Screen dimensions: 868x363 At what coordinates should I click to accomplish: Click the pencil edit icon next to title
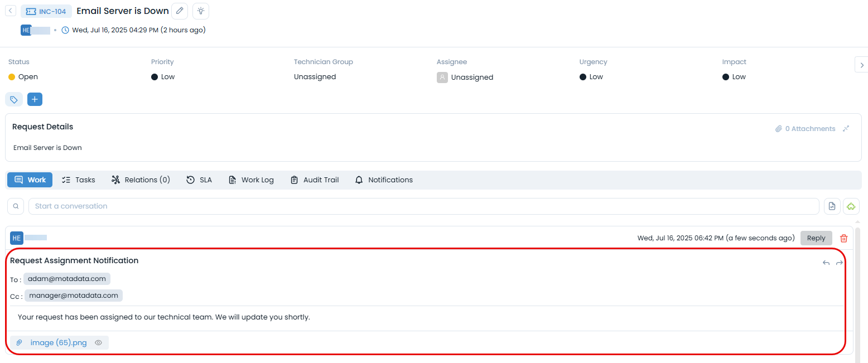180,11
